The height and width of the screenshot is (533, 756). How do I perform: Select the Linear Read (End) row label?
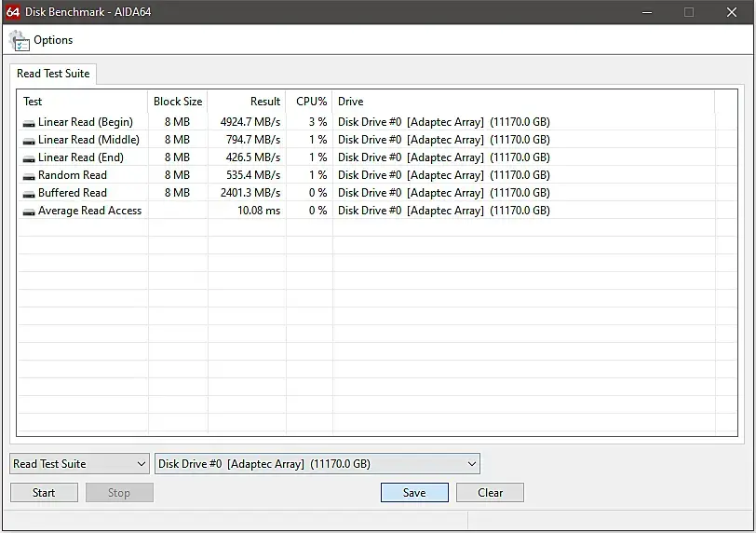[80, 157]
